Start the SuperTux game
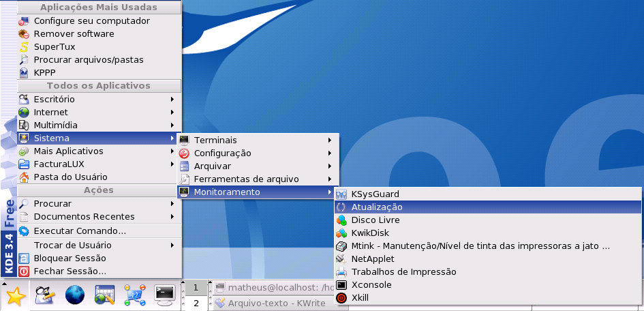Viewport: 644px width, 311px height. [x=99, y=47]
